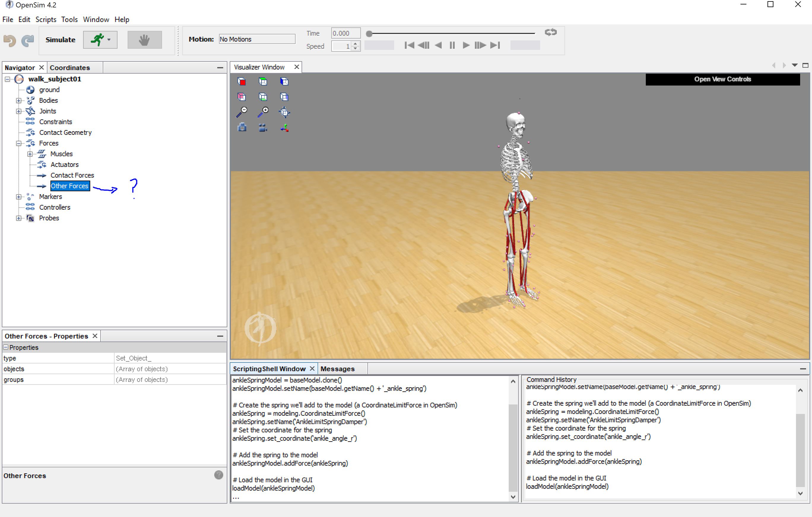Close the Other Forces - Properties tab
Viewport: 812px width, 517px height.
[x=95, y=336]
